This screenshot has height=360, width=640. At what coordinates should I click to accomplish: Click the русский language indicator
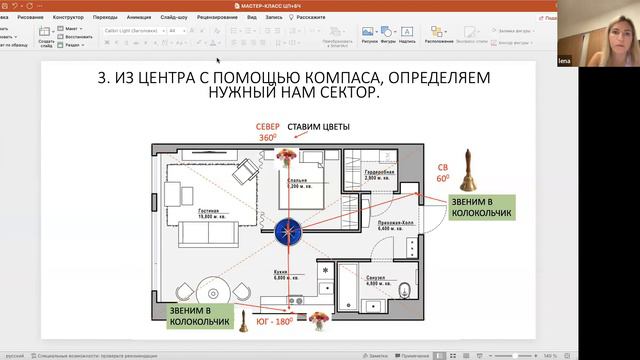tap(15, 356)
